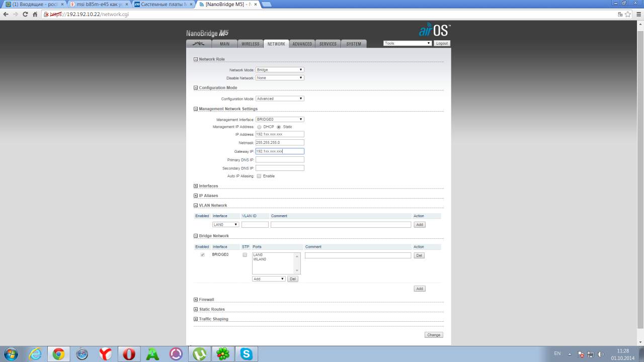
Task: Select WLAN0 in the Ports list
Action: point(260,259)
